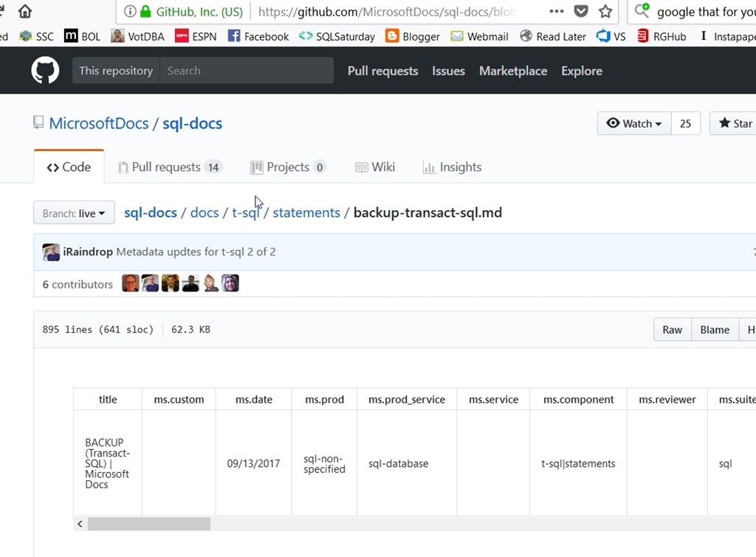Viewport: 756px width, 557px height.
Task: Click the GitHub Octocat logo
Action: (x=45, y=71)
